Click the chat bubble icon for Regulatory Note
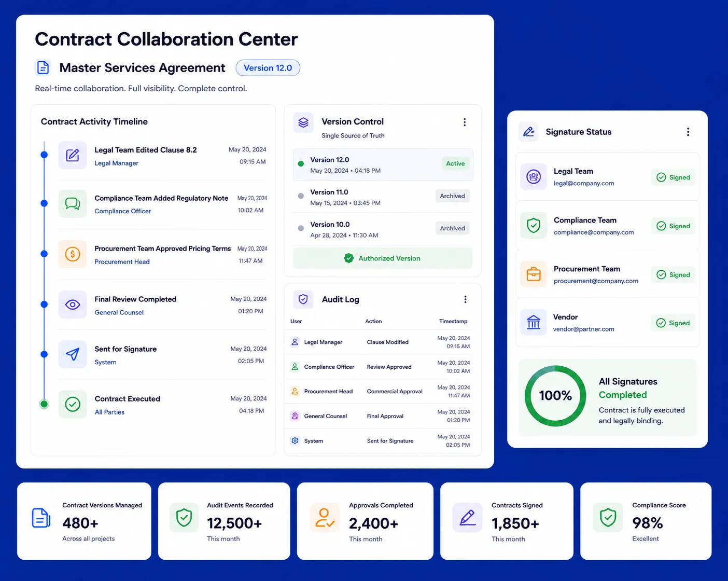 tap(73, 203)
